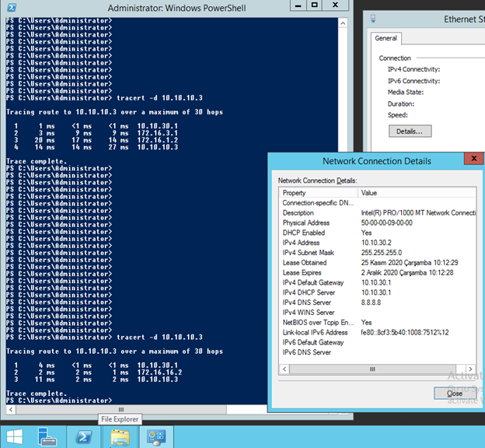Select the IPv4 WINS Server row

coord(378,313)
